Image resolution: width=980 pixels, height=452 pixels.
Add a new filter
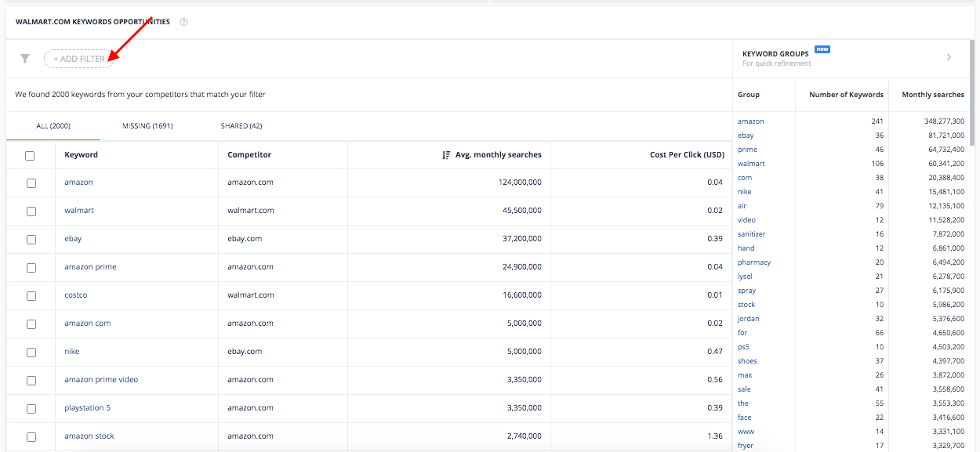tap(79, 59)
